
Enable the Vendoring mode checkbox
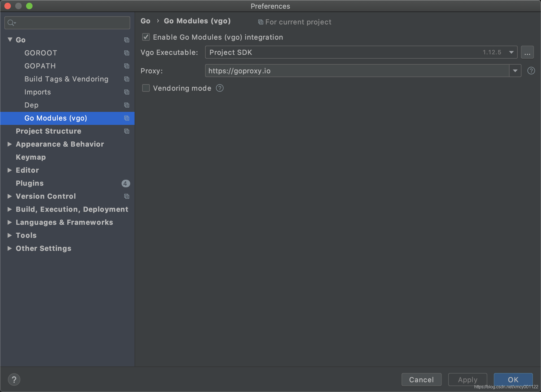coord(146,88)
